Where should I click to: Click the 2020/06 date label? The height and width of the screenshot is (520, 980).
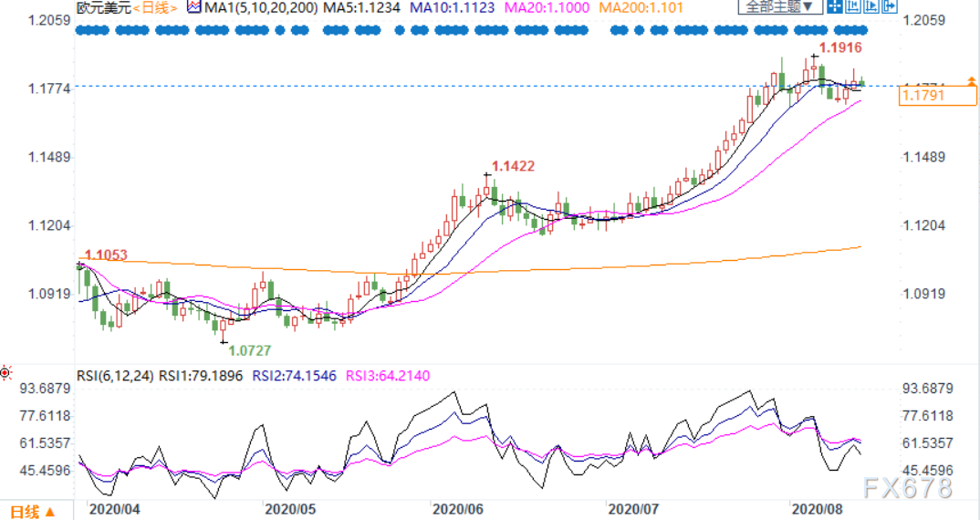(x=457, y=509)
